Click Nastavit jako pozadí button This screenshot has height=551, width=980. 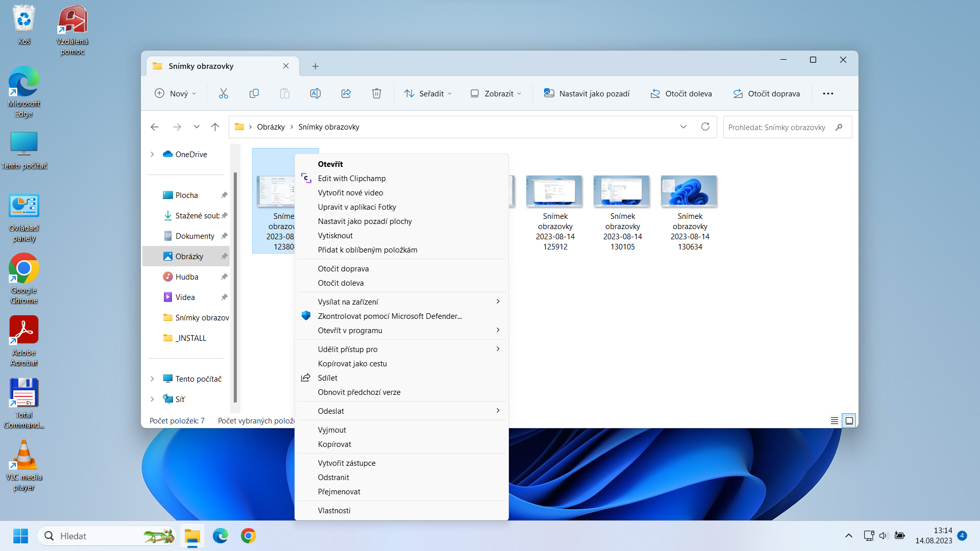click(x=586, y=93)
